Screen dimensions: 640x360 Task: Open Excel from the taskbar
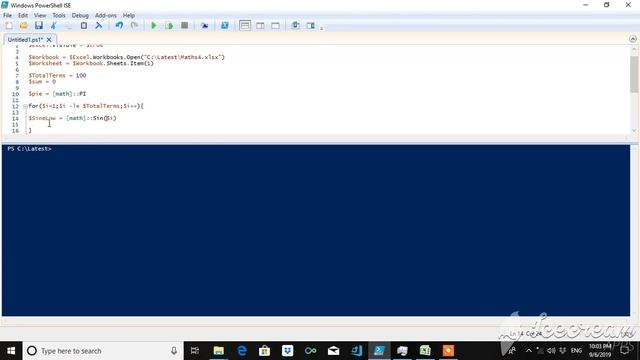pyautogui.click(x=425, y=351)
